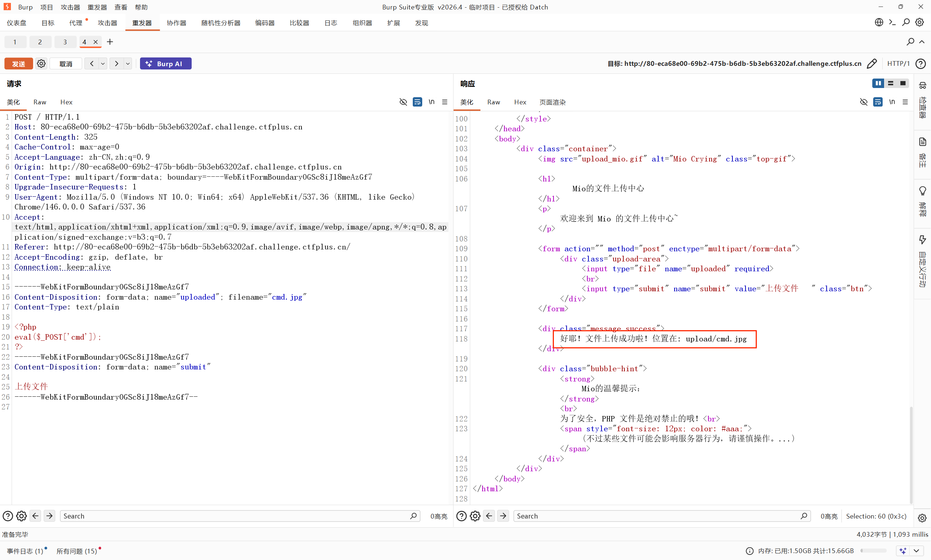Open the response editor hamburger menu
This screenshot has height=560, width=931.
[x=905, y=102]
